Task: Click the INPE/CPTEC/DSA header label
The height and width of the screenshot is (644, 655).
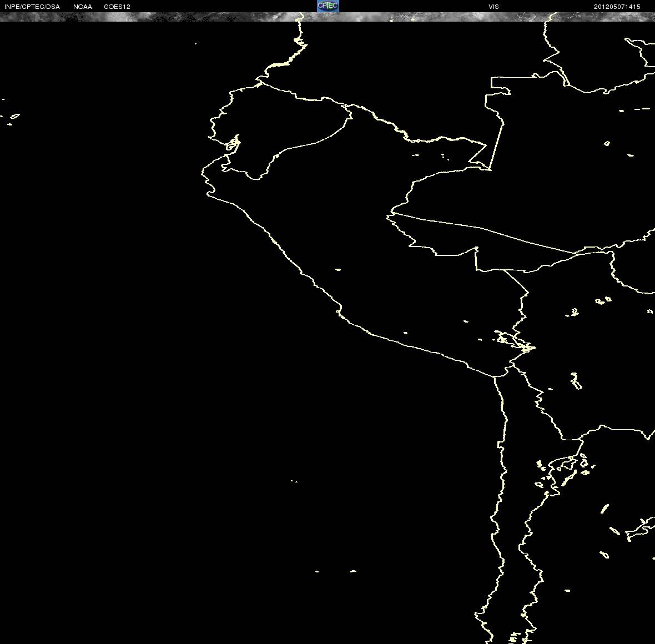Action: pos(32,7)
